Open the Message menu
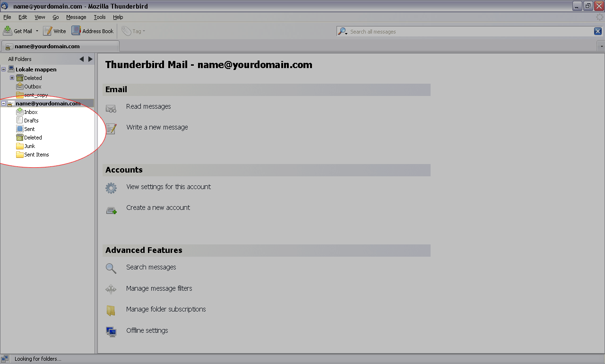Viewport: 605px width, 364px height. (x=76, y=17)
